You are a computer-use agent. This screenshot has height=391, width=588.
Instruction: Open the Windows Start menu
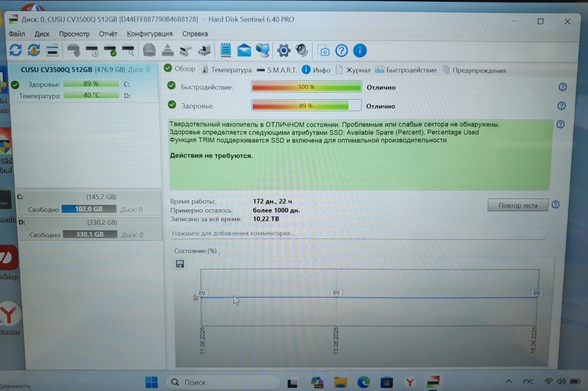click(151, 382)
